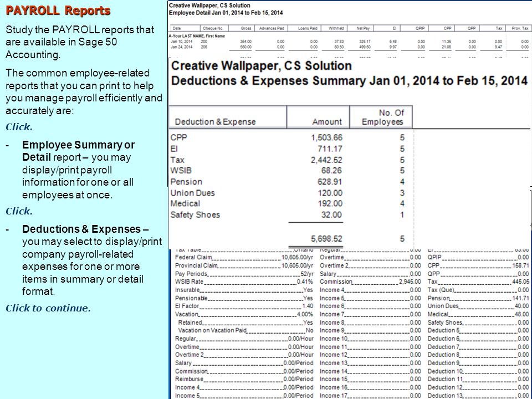Select the Pension amount '628.91'

tap(330, 182)
